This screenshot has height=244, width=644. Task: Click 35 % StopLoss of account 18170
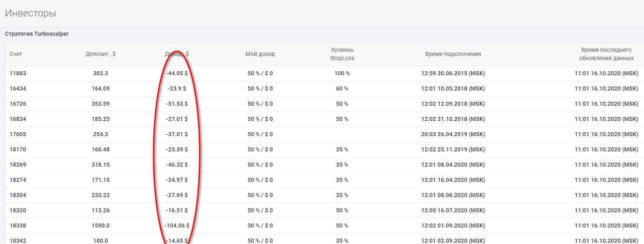pos(342,149)
